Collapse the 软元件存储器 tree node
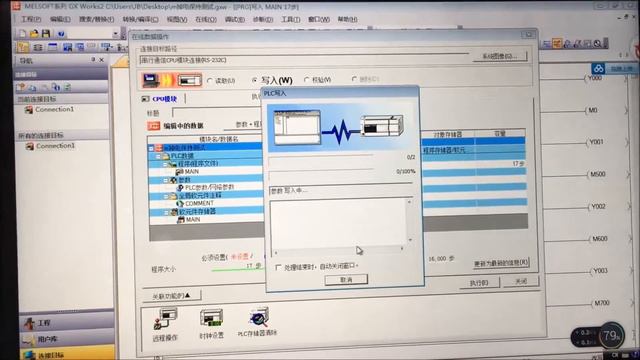 pyautogui.click(x=167, y=212)
